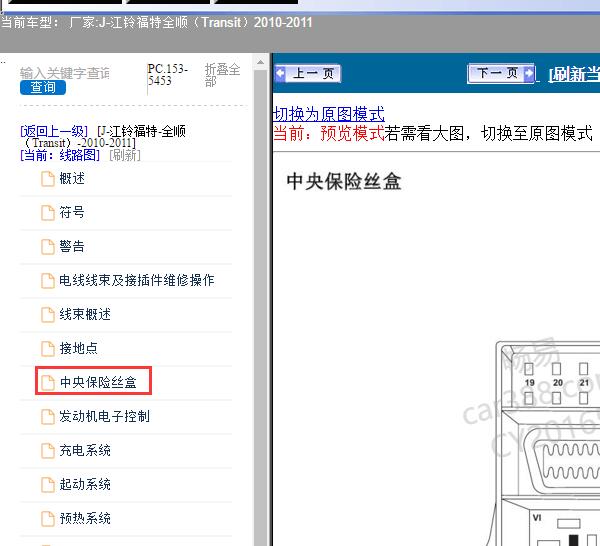Click the sidebar scrollbar up arrow
This screenshot has width=600, height=546.
[261, 62]
